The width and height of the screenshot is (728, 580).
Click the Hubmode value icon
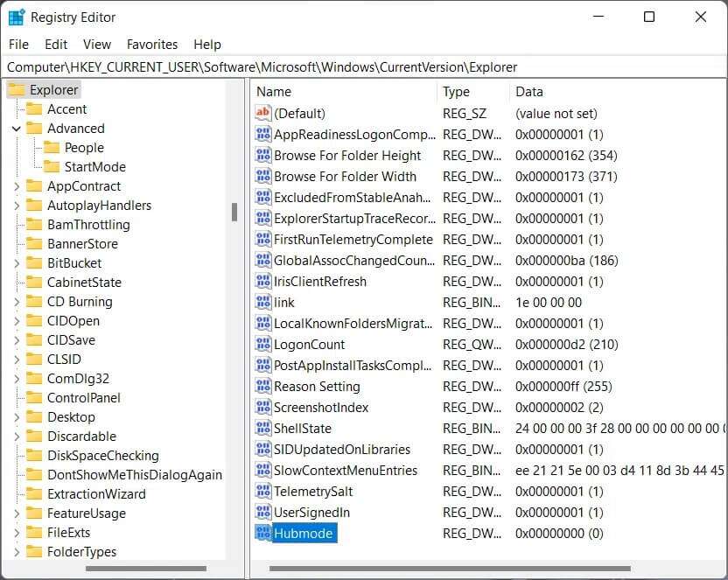point(262,533)
